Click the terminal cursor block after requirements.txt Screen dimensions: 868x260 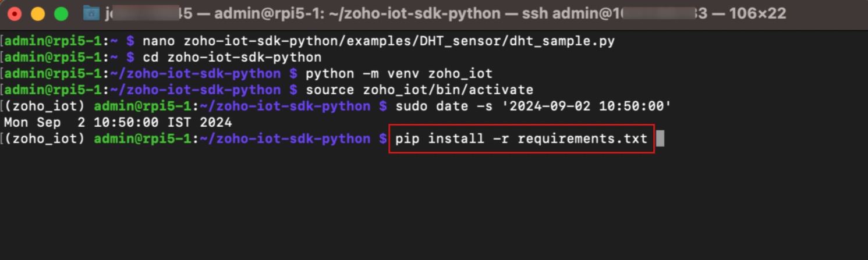(x=660, y=139)
